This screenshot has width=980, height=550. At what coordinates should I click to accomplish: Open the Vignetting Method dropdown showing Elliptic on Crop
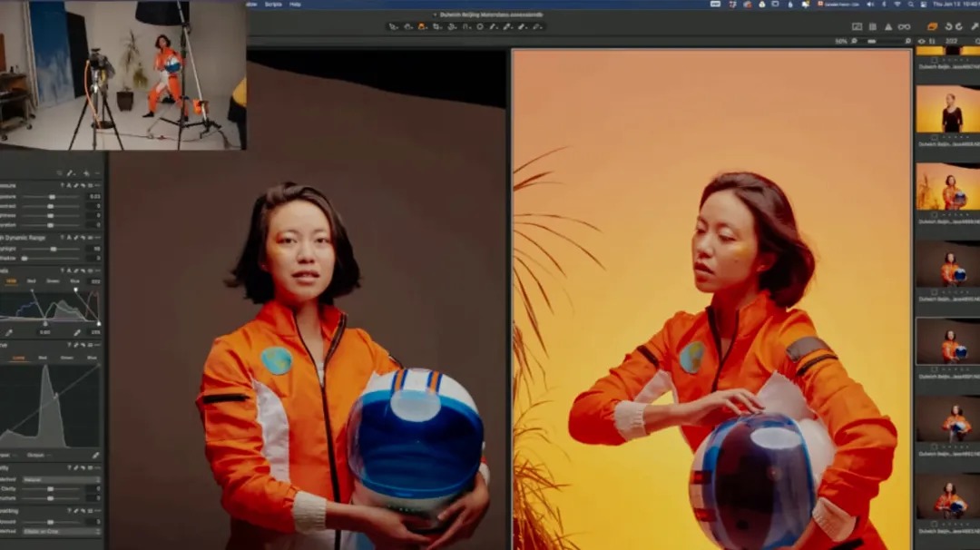(x=62, y=531)
